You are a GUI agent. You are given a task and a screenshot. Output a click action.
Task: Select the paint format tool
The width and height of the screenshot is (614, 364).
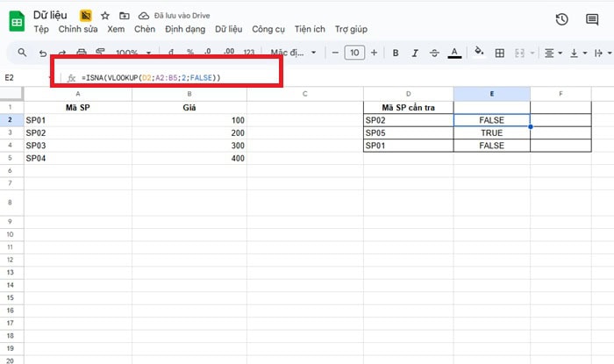point(100,53)
